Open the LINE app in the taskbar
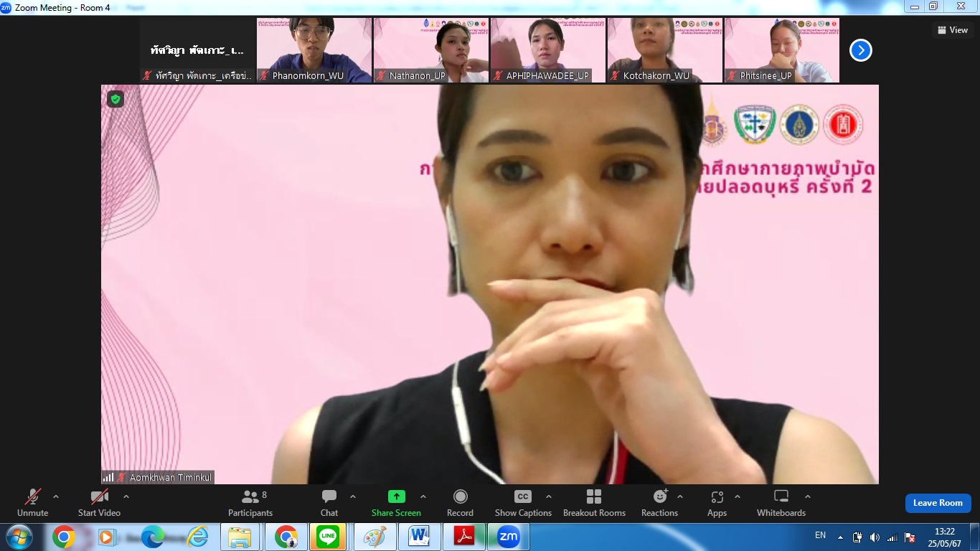This screenshot has width=980, height=551. 328,537
